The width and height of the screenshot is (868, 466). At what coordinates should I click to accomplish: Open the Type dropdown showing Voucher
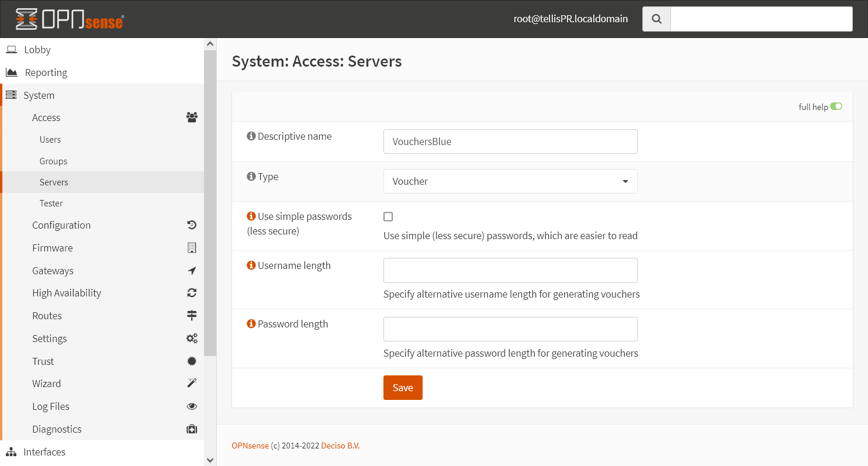[510, 181]
